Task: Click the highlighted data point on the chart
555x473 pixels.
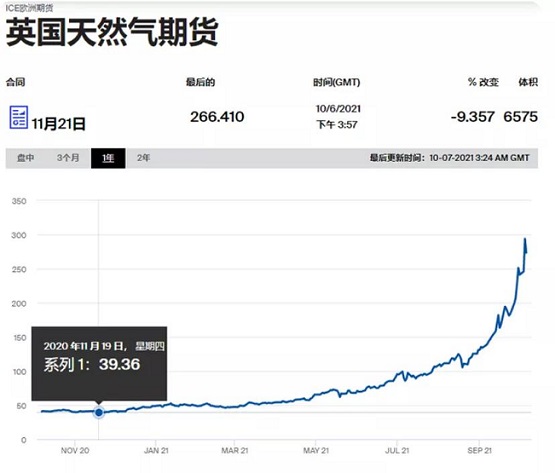Action: [x=99, y=412]
